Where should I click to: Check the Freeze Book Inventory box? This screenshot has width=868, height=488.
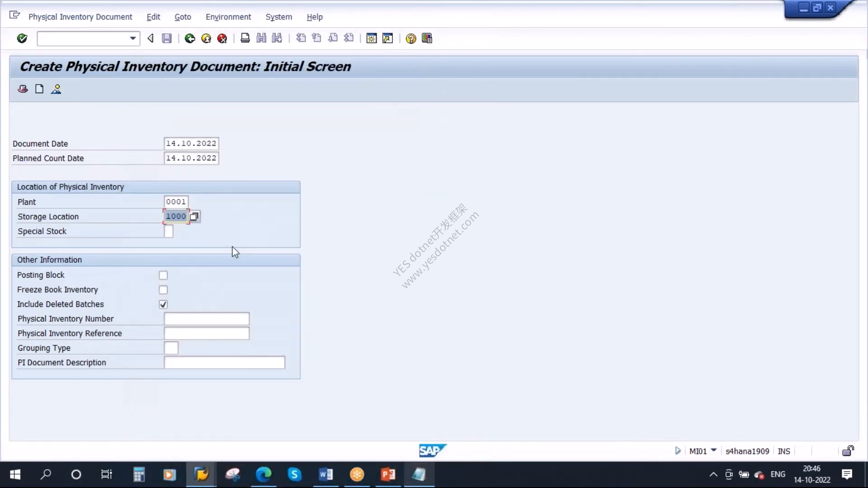coord(163,290)
